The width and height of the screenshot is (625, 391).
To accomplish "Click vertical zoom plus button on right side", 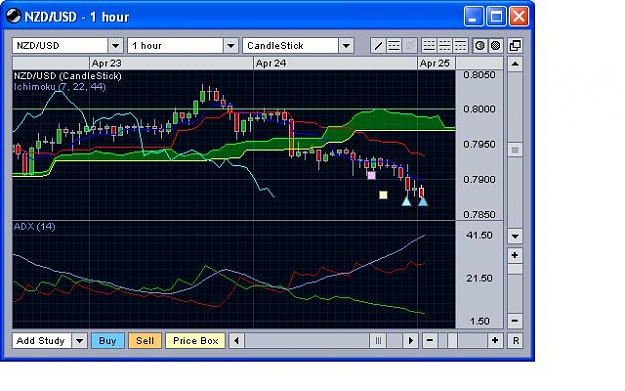I will pyautogui.click(x=515, y=255).
